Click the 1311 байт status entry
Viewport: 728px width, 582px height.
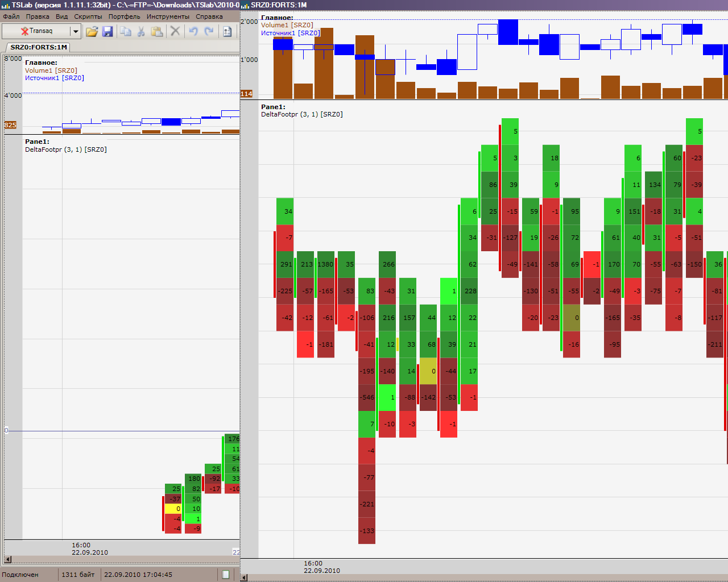tap(78, 575)
